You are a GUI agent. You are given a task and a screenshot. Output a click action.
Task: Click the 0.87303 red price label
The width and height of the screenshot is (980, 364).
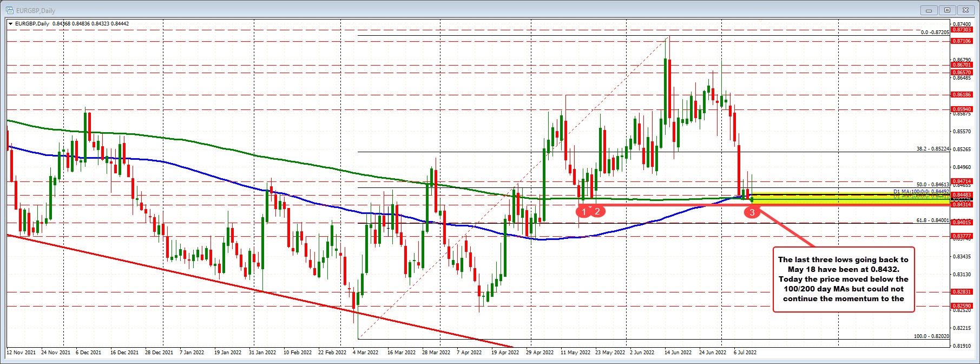click(x=962, y=30)
